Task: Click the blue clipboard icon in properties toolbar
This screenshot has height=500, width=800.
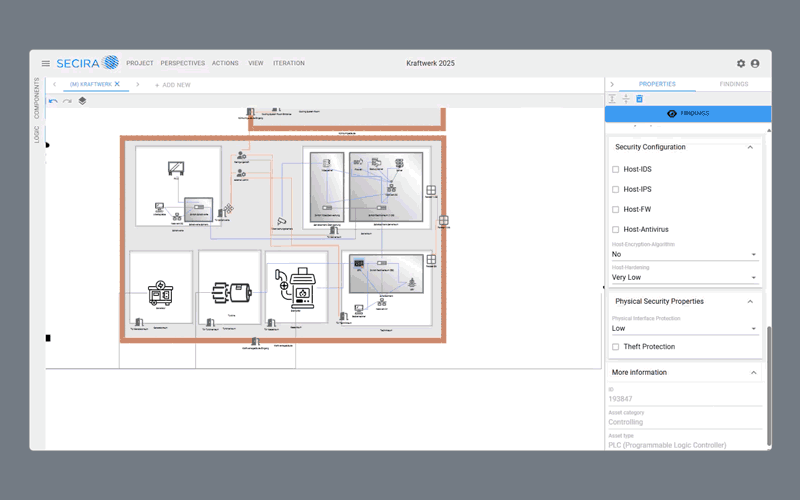Action: point(640,99)
